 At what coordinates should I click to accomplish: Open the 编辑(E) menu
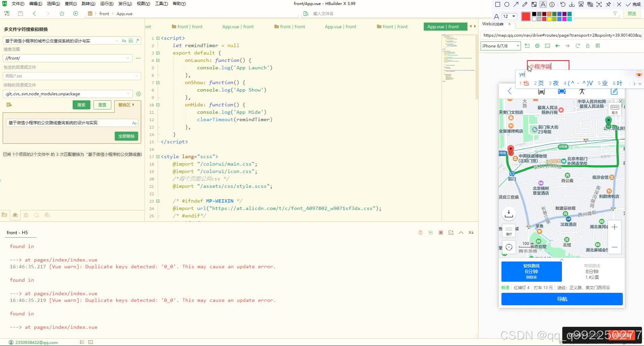(36, 4)
